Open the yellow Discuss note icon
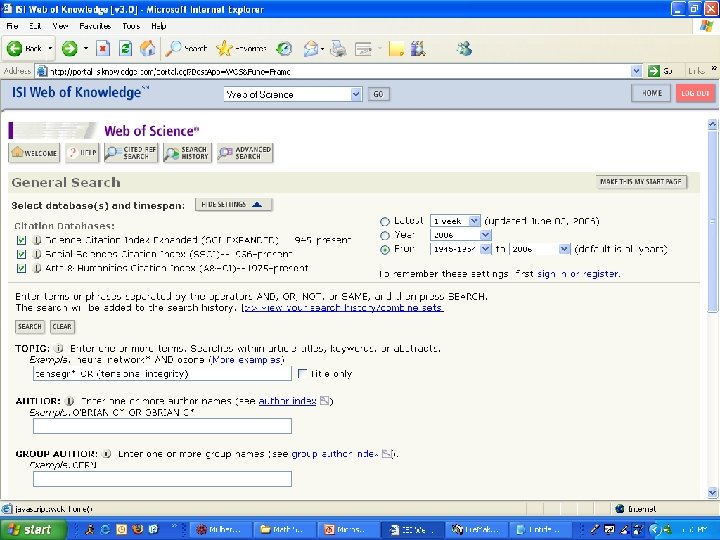Image resolution: width=720 pixels, height=540 pixels. pyautogui.click(x=396, y=48)
